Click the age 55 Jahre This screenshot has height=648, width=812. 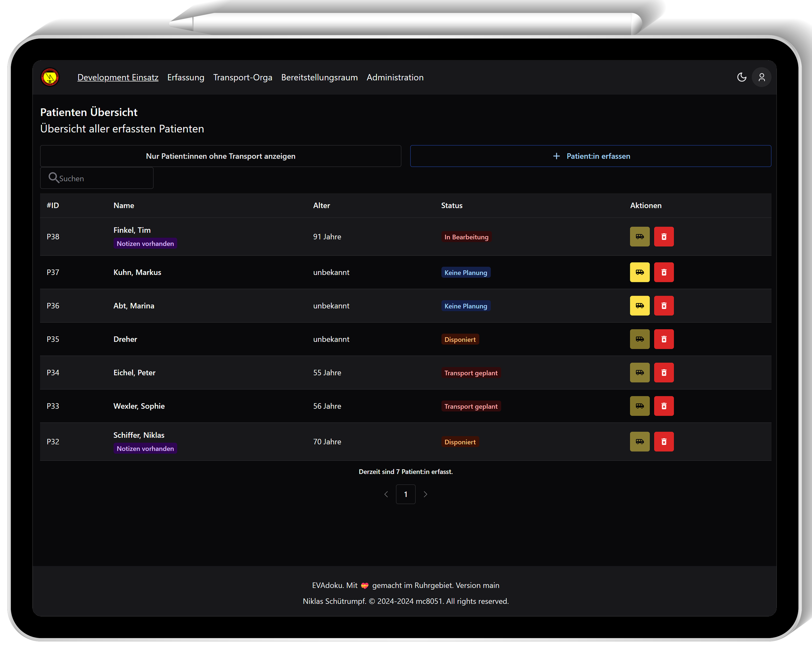point(327,372)
